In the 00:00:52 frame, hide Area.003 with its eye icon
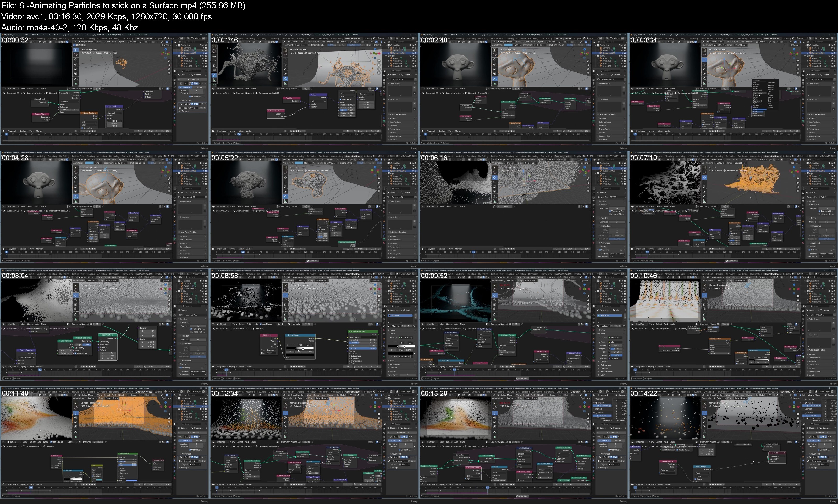This screenshot has height=504, width=838. coord(203,66)
